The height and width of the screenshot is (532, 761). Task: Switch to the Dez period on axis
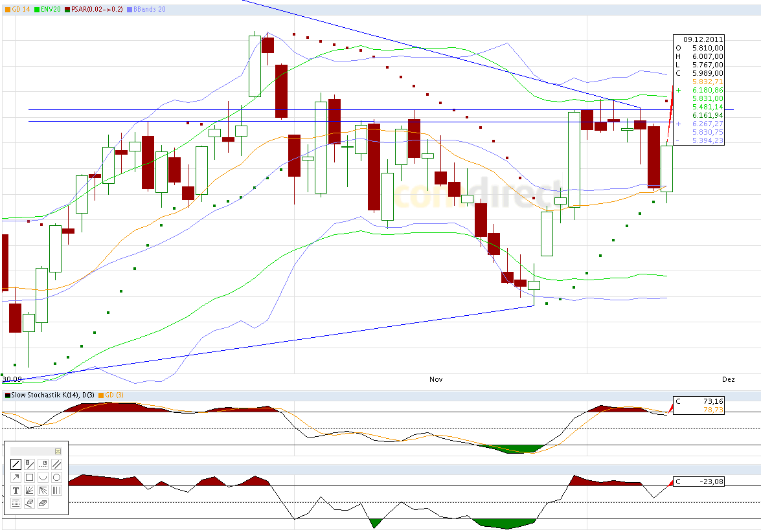coord(728,380)
